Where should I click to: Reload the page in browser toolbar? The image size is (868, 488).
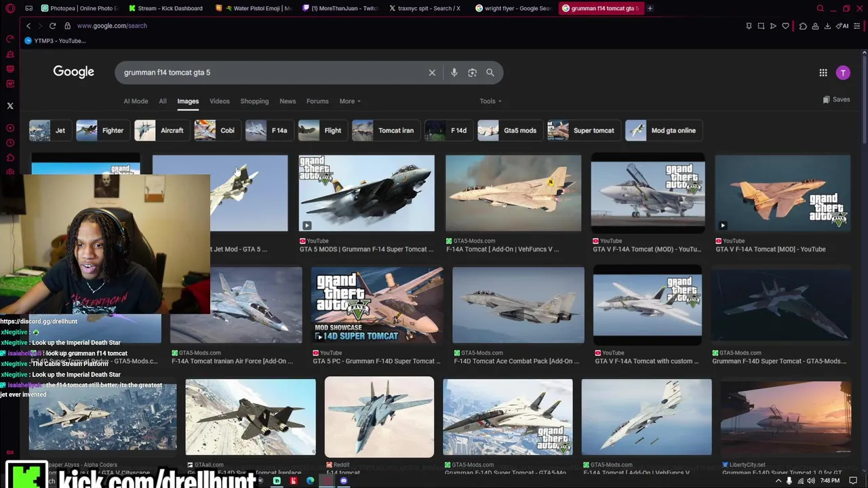click(x=52, y=26)
